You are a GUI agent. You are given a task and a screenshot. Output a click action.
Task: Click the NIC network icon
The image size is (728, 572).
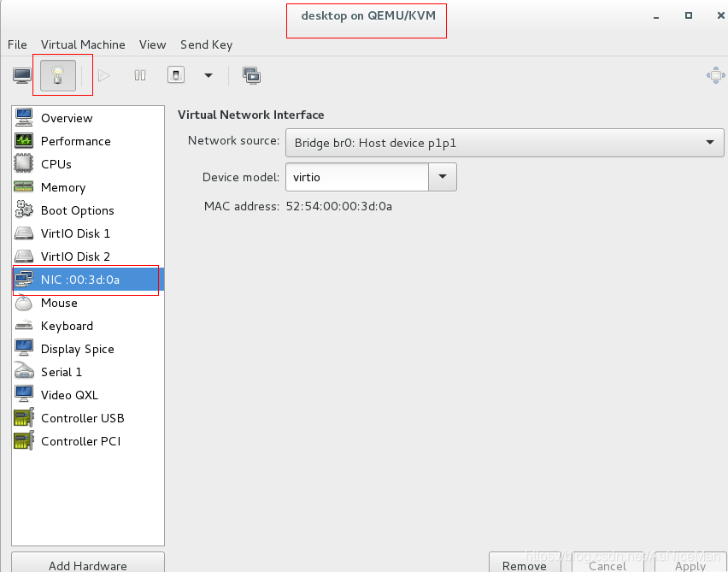(24, 279)
